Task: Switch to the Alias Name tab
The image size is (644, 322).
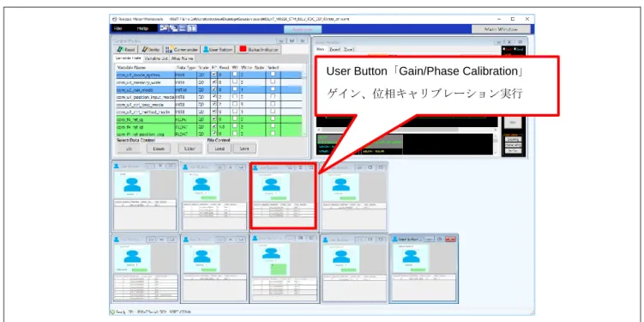Action: [x=183, y=58]
